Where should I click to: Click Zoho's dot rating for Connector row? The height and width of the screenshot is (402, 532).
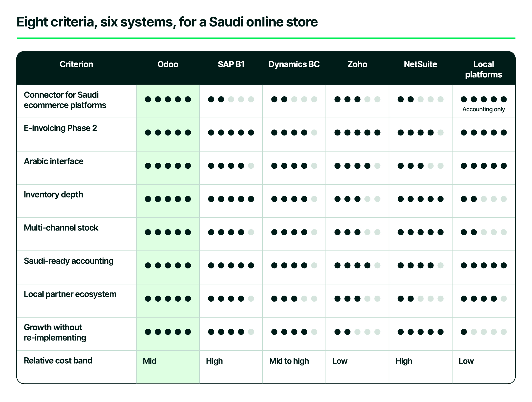(357, 99)
